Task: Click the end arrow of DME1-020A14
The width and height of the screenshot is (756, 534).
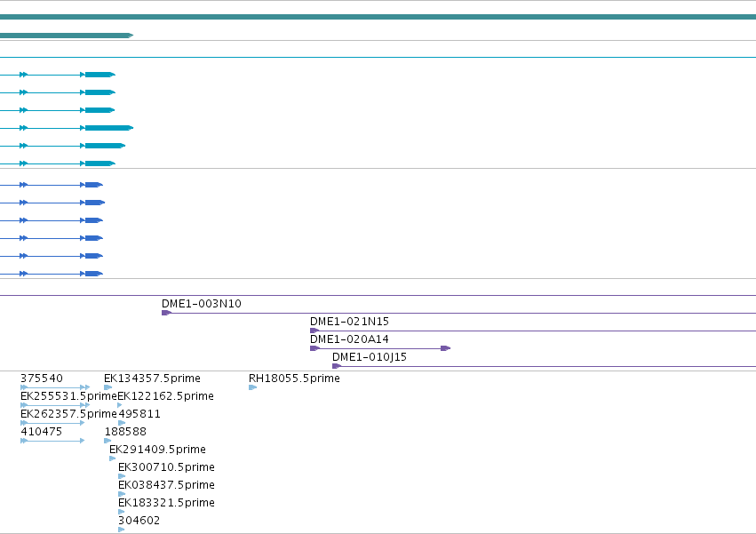Action: coord(446,348)
